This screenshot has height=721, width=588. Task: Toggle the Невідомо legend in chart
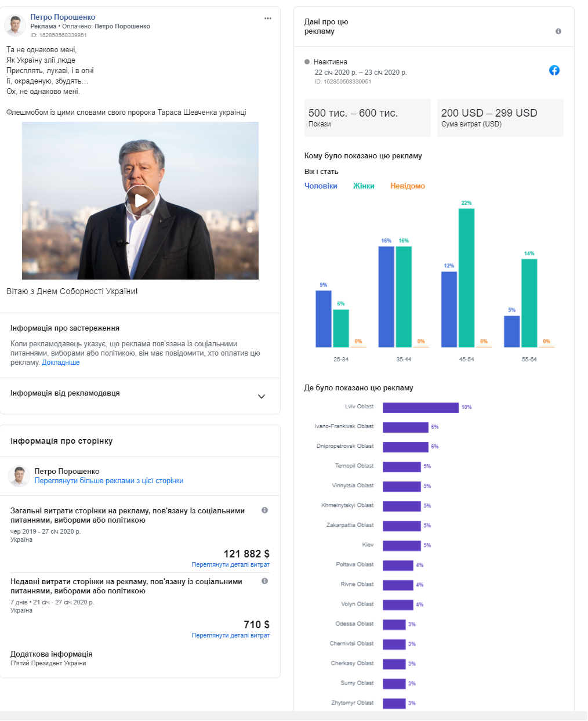coord(408,186)
